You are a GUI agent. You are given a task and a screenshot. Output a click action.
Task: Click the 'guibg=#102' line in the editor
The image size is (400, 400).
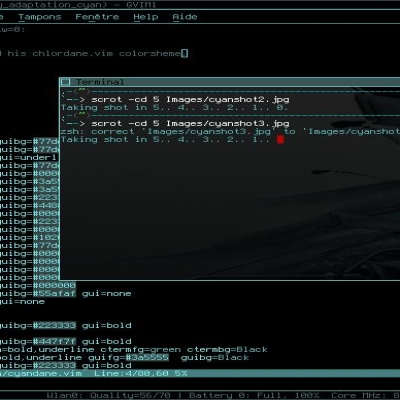pyautogui.click(x=29, y=238)
